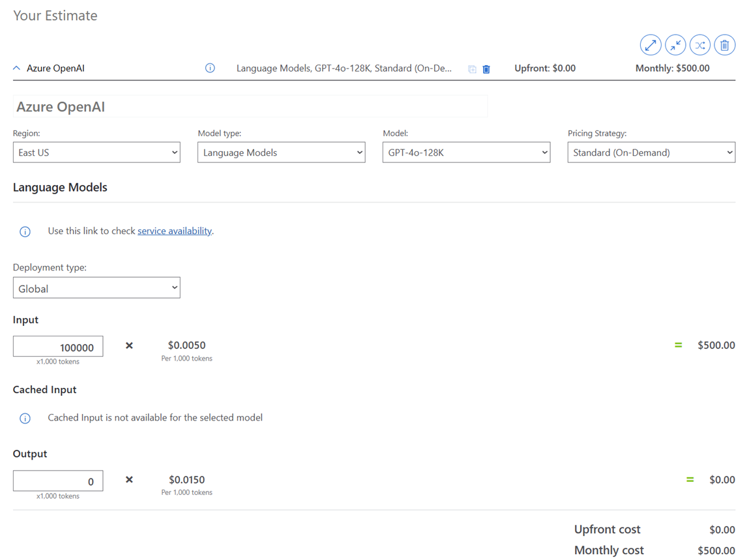Open the service availability link
This screenshot has width=747, height=560.
[174, 231]
